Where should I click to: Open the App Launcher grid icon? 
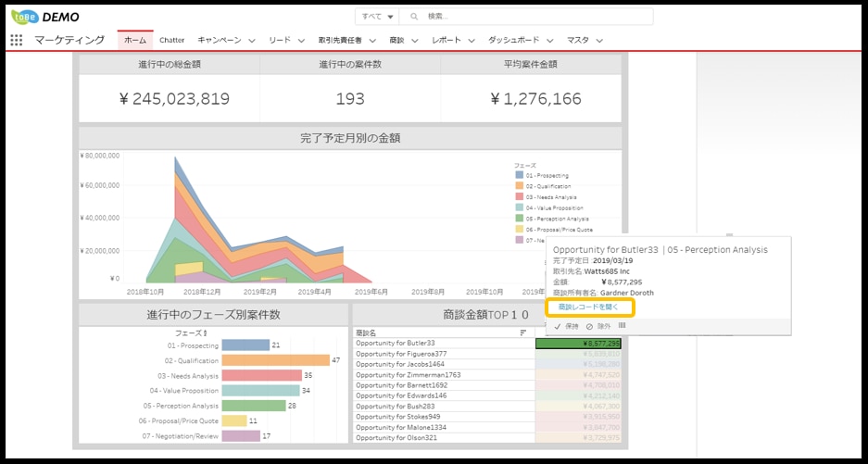click(x=16, y=41)
